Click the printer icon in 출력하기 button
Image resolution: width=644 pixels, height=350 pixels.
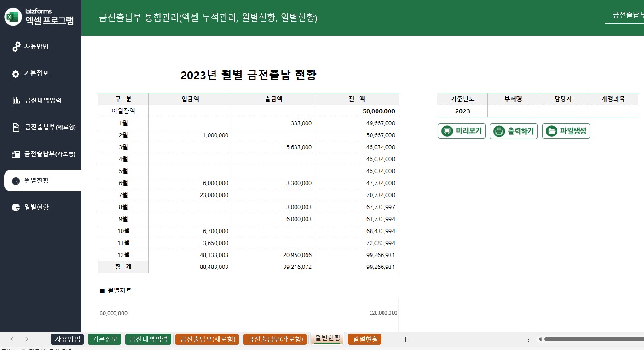(x=499, y=131)
